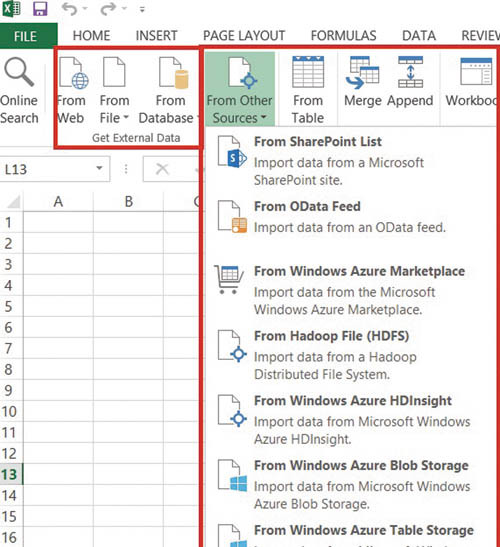Open the Redo history dropdown arrow

[124, 9]
